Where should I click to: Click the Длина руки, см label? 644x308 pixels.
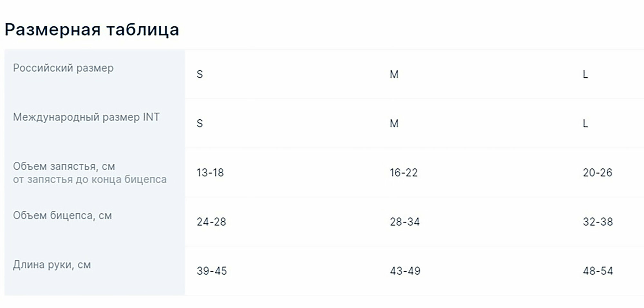coord(52,265)
